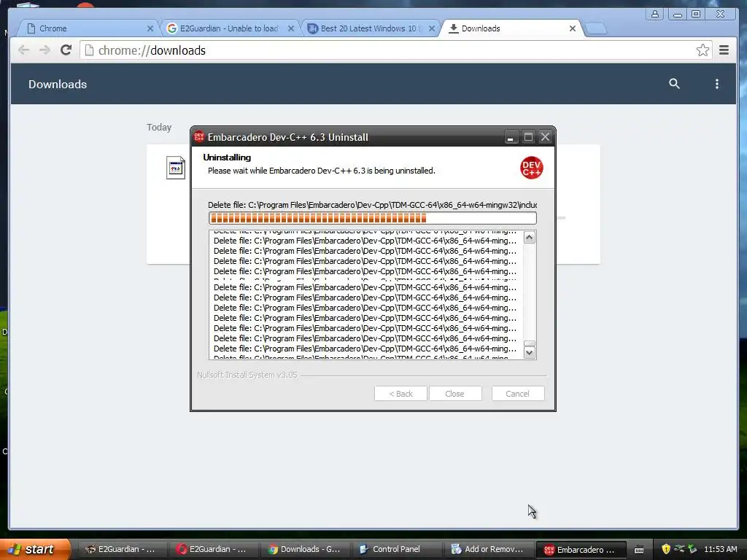Click the red Dev-C++ logo in uninstaller

pos(532,168)
